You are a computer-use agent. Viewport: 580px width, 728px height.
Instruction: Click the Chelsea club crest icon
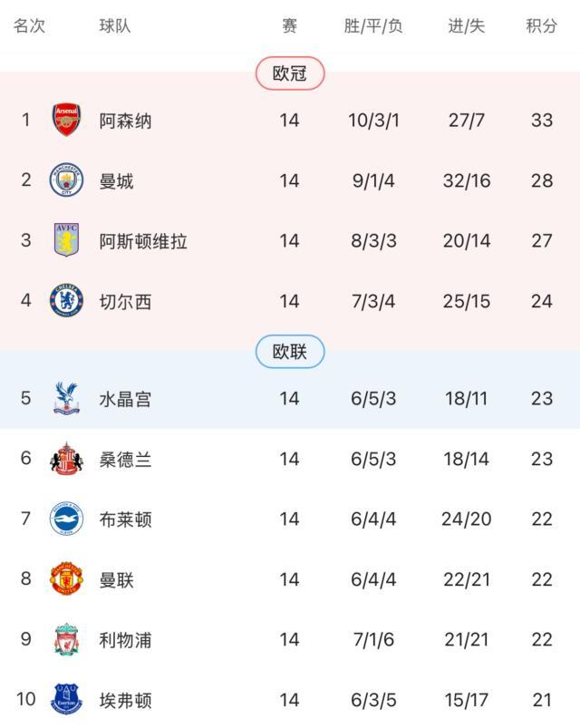66,301
